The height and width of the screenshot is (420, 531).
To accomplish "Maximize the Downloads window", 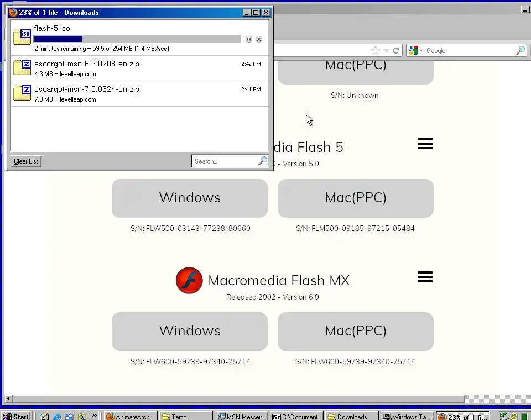I will 256,13.
